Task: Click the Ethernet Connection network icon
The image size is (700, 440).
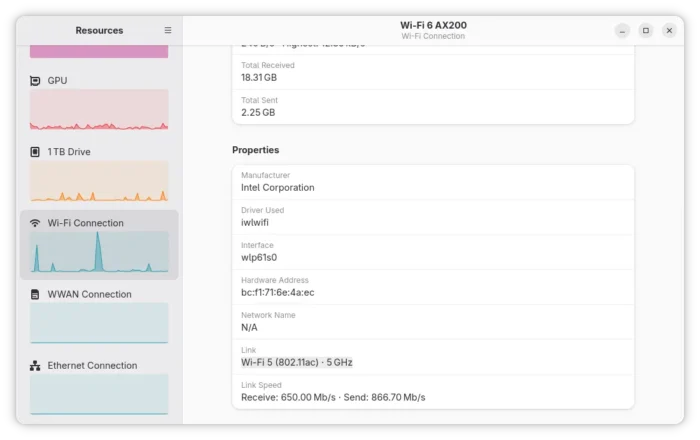Action: [x=36, y=366]
